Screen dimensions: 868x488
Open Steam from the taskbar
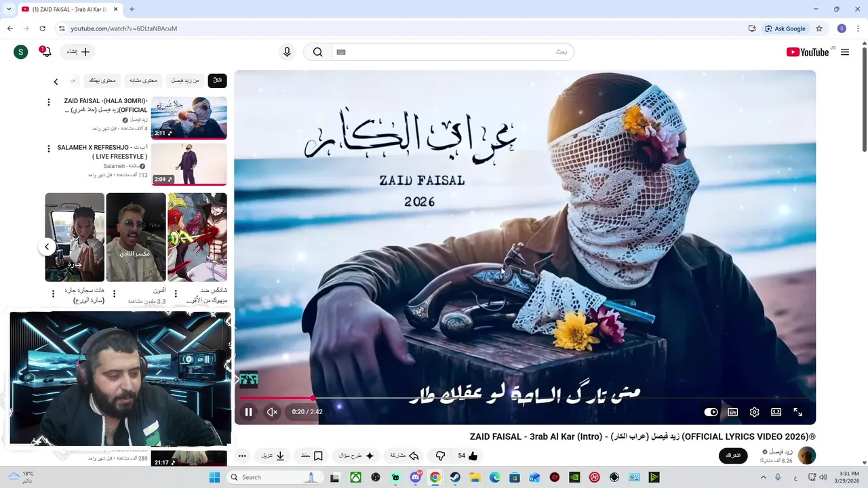pos(455,477)
